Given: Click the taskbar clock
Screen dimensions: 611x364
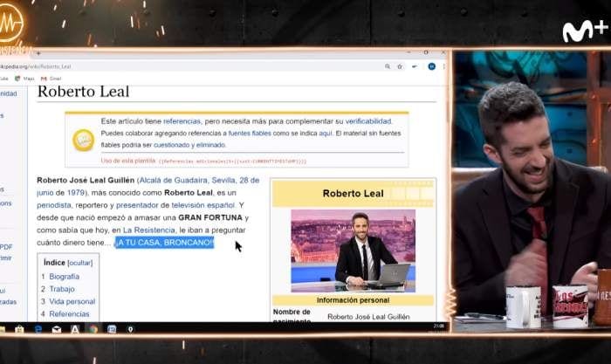Looking at the screenshot, I should pyautogui.click(x=439, y=326).
